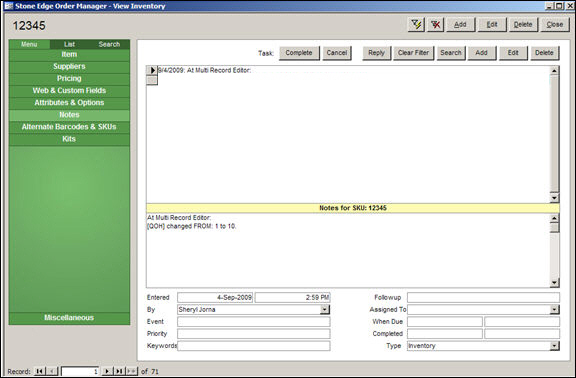The width and height of the screenshot is (576, 378).
Task: Click Edit button in top toolbar
Action: [492, 25]
